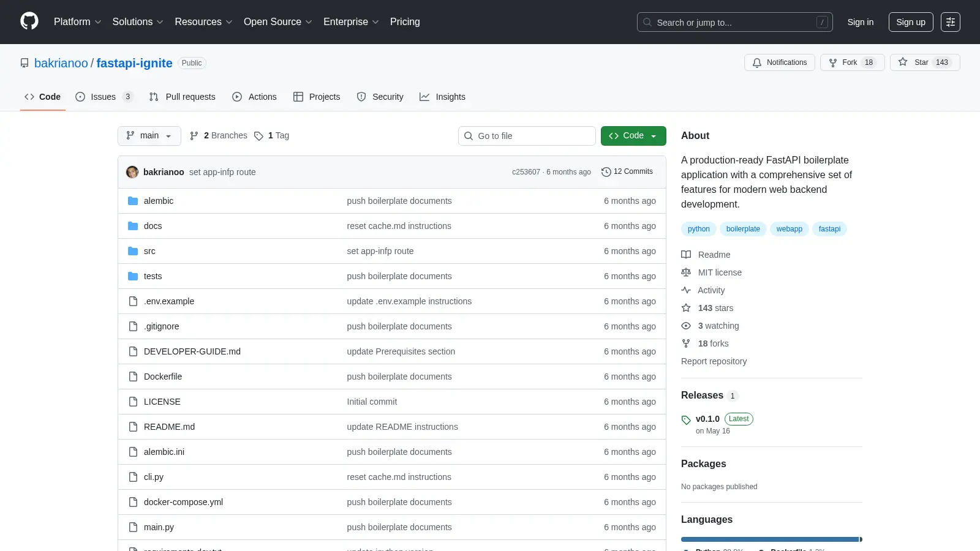Click Report repository link
Screen dimensions: 980x551
714,361
